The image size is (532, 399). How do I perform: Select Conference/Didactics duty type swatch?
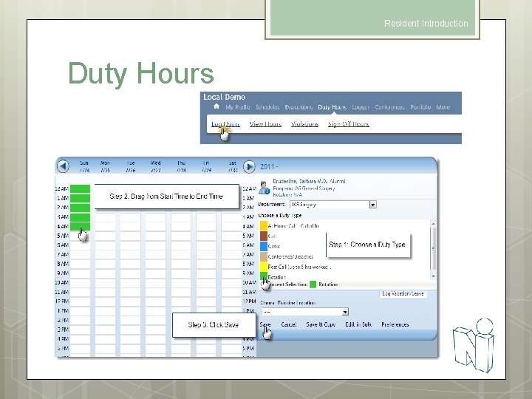tap(264, 256)
